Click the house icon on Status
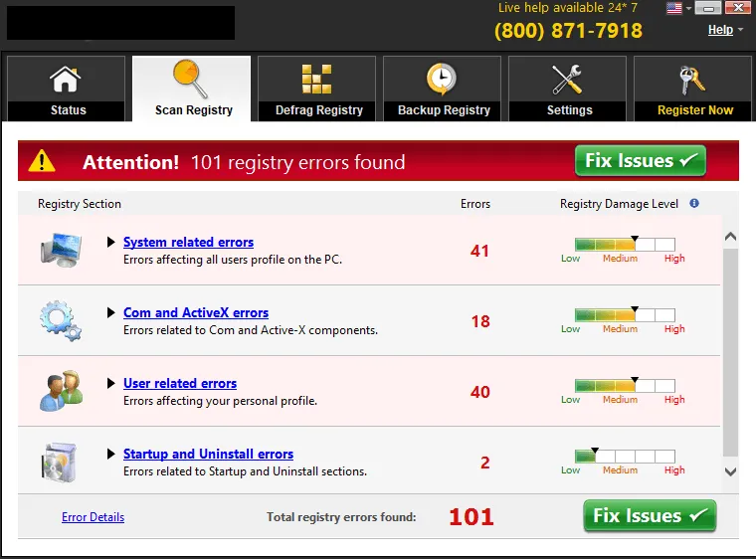Screen dimensions: 756x559 (66, 80)
